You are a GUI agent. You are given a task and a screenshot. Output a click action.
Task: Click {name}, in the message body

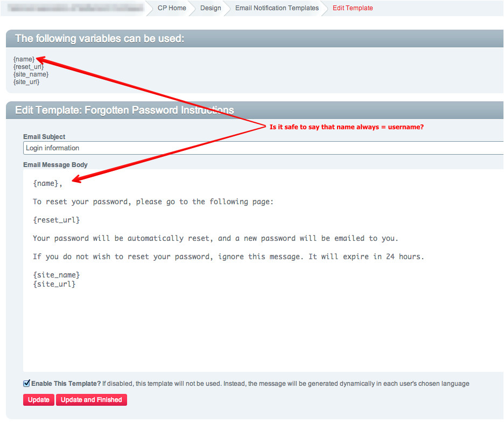[x=47, y=183]
